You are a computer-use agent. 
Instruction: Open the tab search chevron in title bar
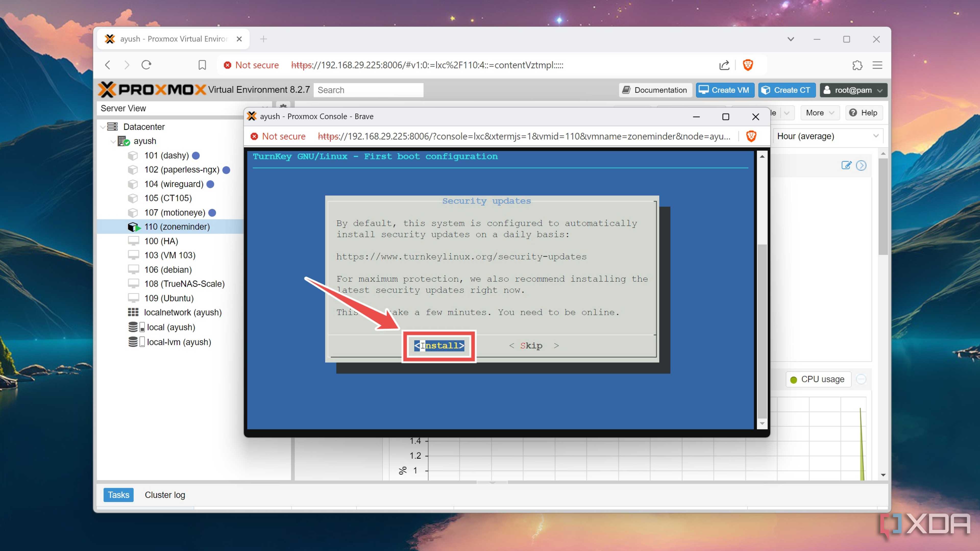(791, 39)
